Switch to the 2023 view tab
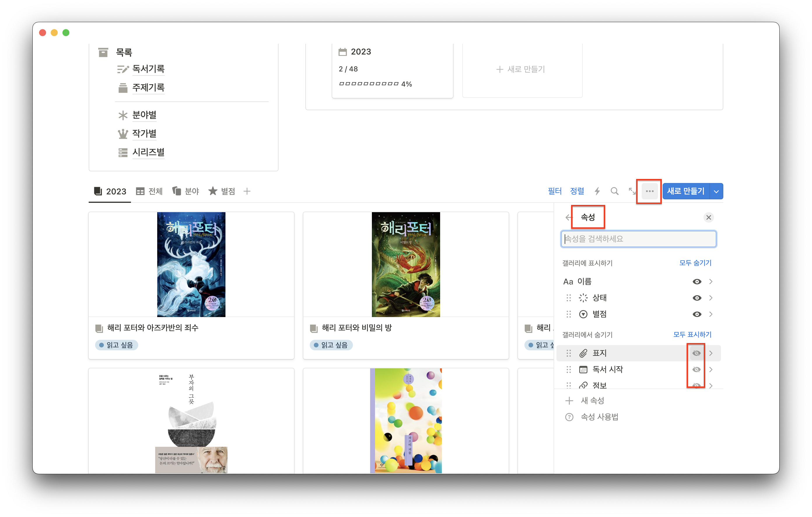 tap(110, 191)
